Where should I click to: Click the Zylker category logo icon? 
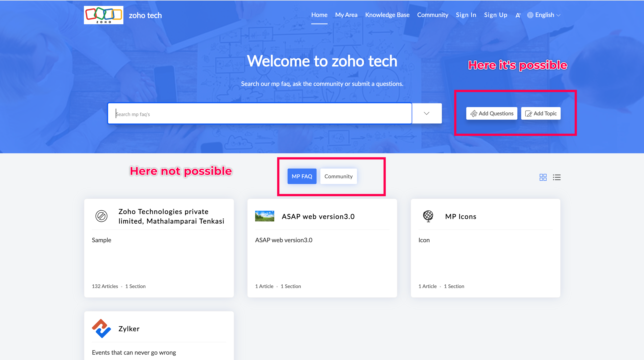click(101, 328)
